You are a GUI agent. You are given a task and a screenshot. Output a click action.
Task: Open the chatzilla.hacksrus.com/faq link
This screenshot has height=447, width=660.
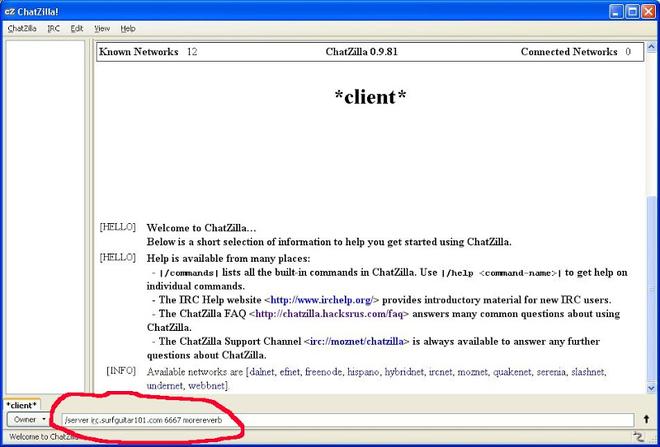point(329,314)
